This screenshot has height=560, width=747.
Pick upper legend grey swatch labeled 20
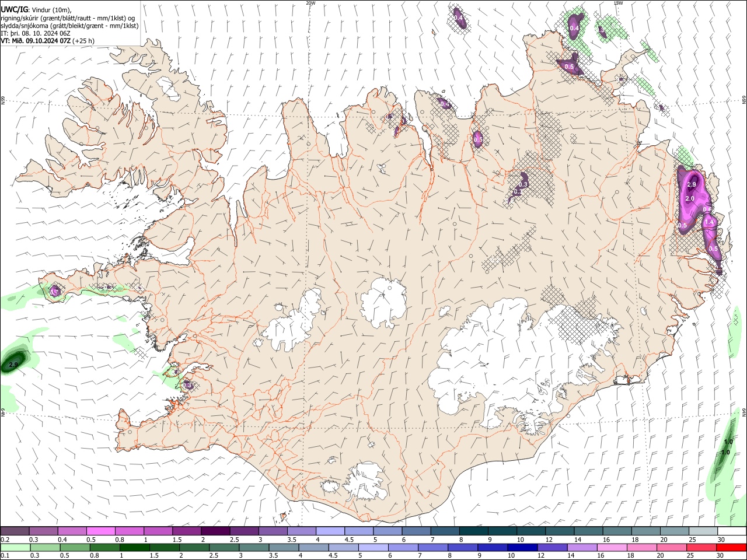click(674, 531)
